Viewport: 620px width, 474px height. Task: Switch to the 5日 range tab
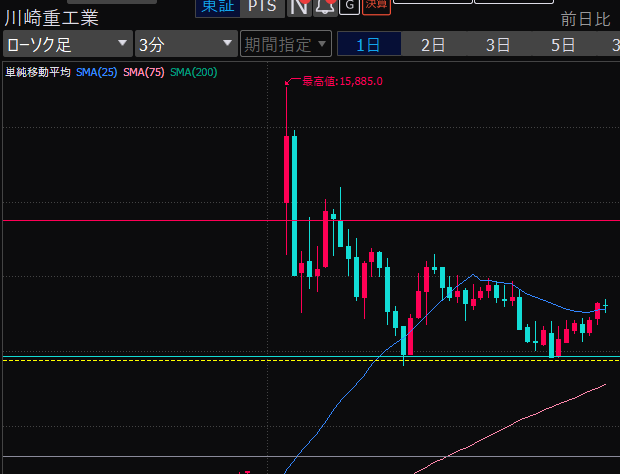tap(563, 44)
